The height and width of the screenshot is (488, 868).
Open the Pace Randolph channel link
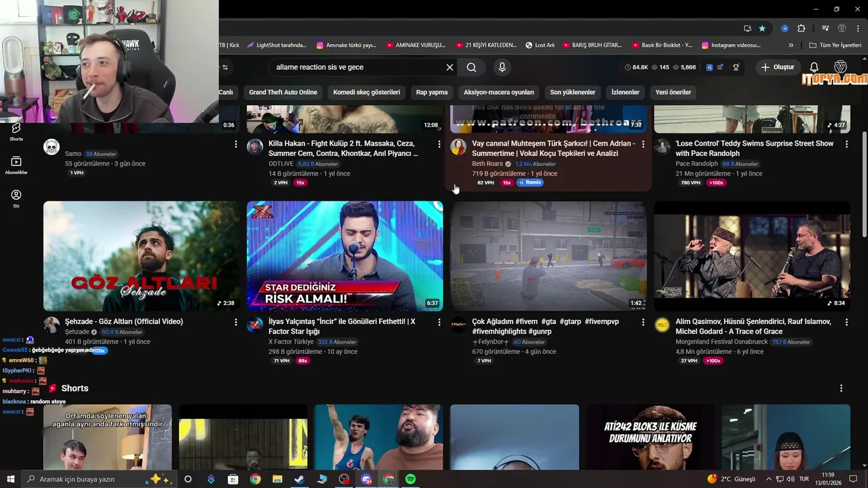click(x=696, y=163)
